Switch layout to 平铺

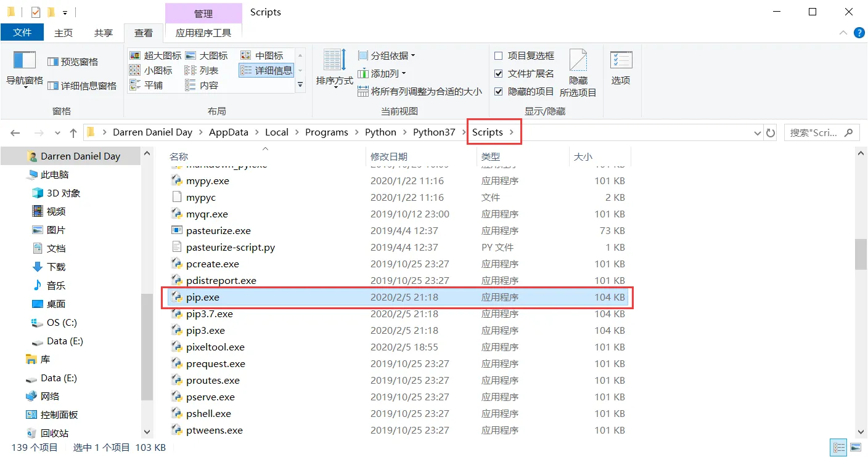click(x=146, y=85)
